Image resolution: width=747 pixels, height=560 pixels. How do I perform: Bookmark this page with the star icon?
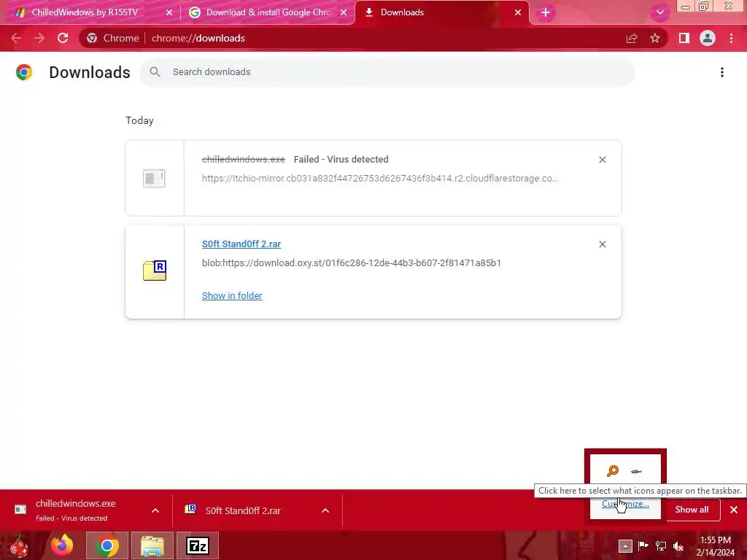655,38
